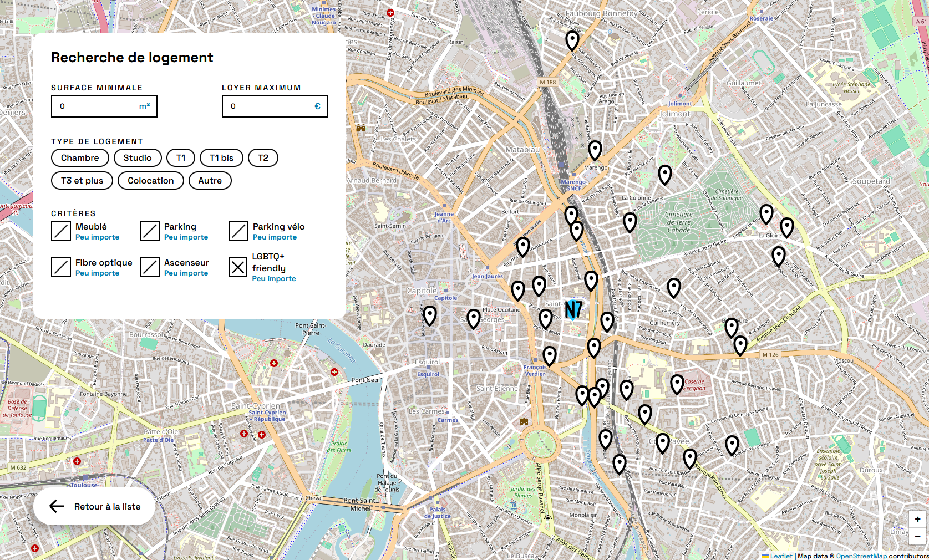
Task: Focus the Loyer maximum input field
Action: click(269, 106)
